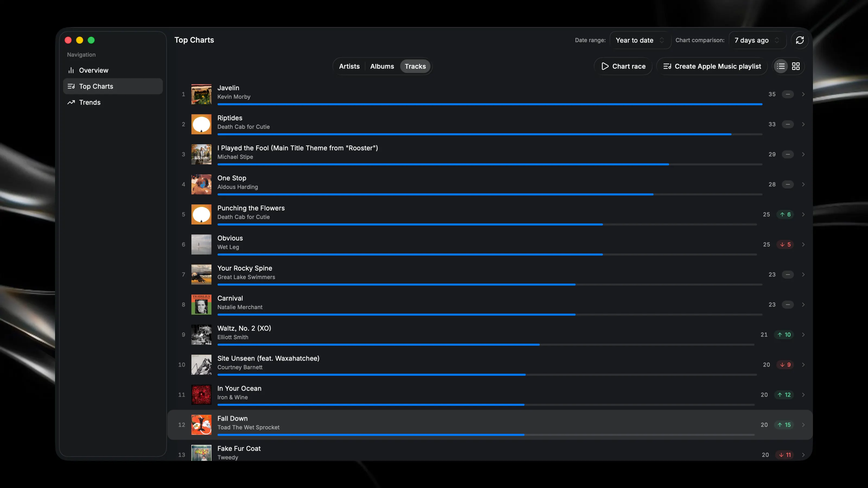Open details chevron for Obvious
The width and height of the screenshot is (868, 488).
[803, 245]
